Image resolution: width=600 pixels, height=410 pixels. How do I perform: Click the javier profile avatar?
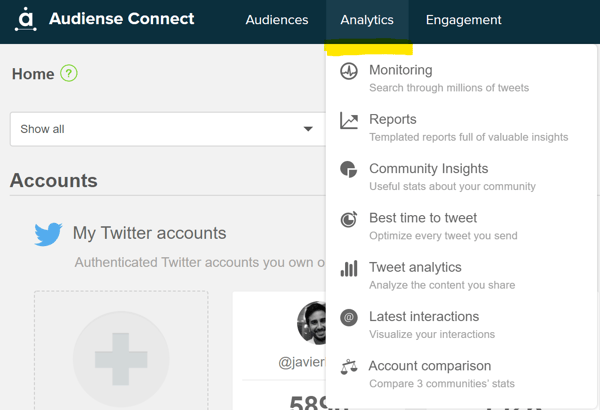coord(312,323)
